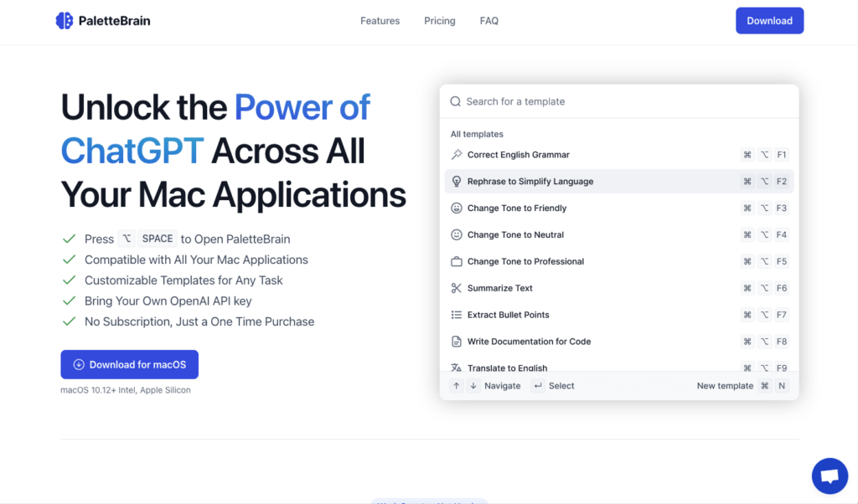This screenshot has width=858, height=504.
Task: Click the F5 shortcut key badge
Action: point(782,262)
